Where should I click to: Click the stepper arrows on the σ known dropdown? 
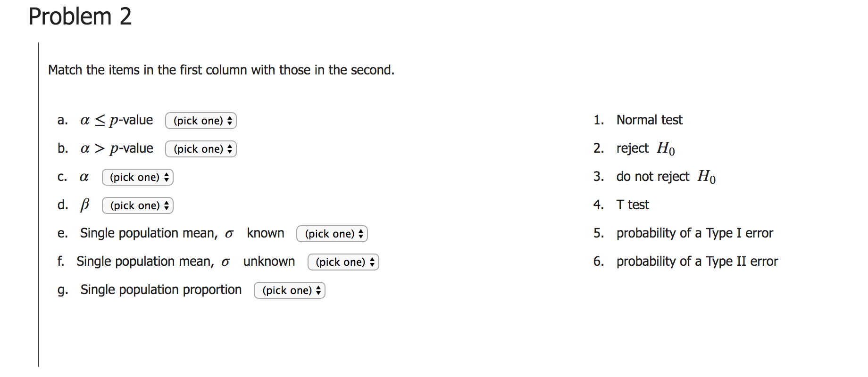(x=361, y=234)
